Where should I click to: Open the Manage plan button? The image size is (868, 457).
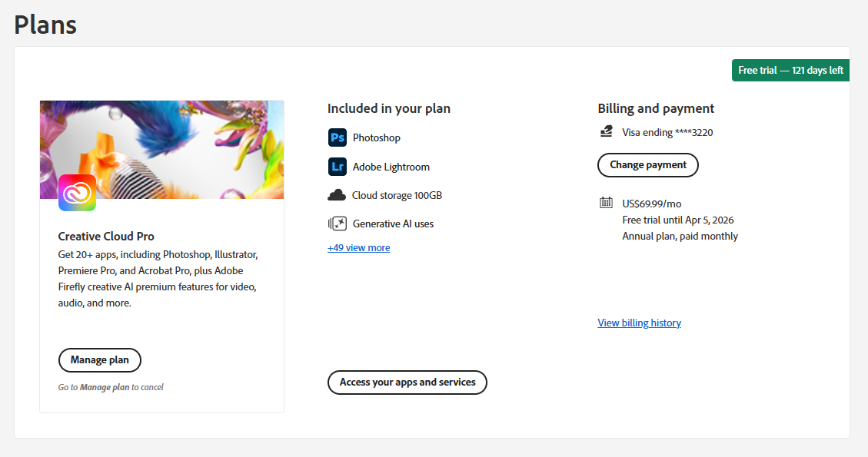coord(100,360)
